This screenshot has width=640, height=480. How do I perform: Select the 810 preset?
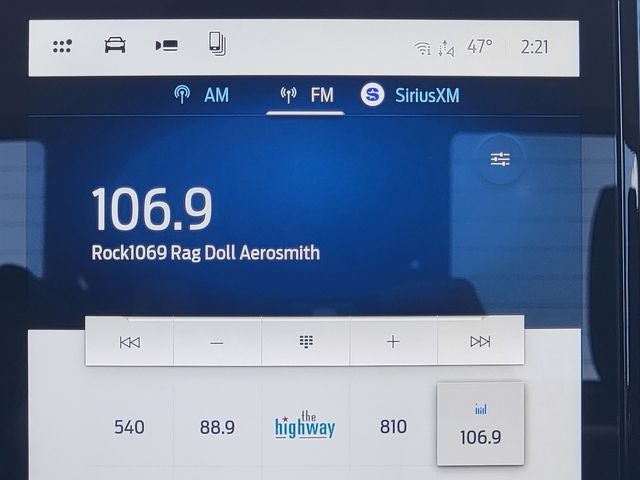coord(393,427)
